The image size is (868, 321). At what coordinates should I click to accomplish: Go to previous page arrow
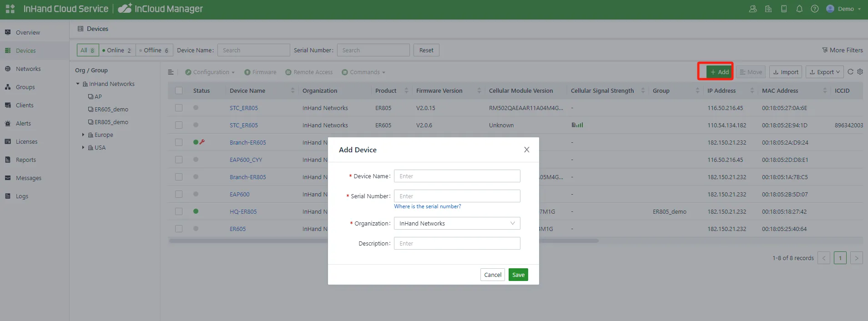pos(824,258)
